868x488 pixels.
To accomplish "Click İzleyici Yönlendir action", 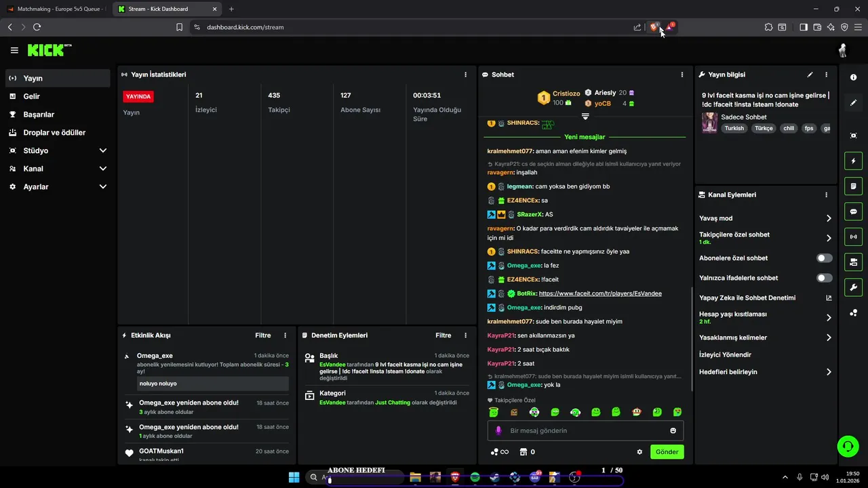I will [x=725, y=354].
